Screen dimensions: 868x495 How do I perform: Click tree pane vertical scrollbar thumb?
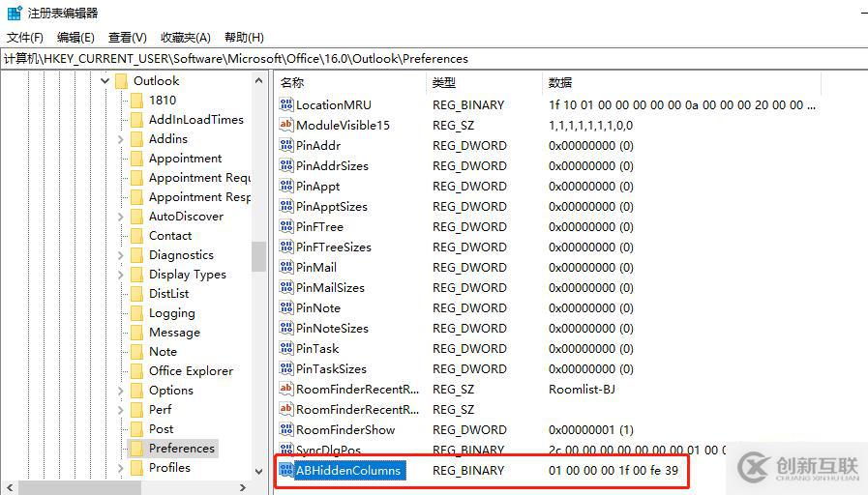[258, 256]
